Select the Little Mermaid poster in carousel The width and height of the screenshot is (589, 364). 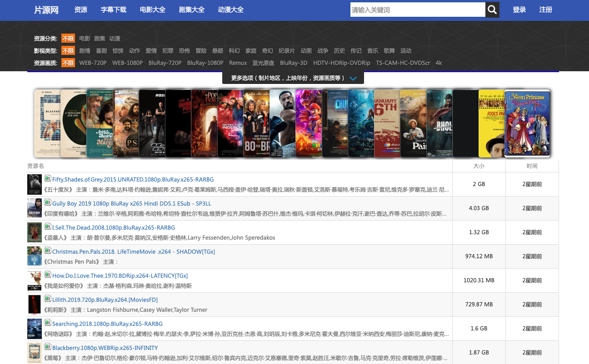click(361, 123)
